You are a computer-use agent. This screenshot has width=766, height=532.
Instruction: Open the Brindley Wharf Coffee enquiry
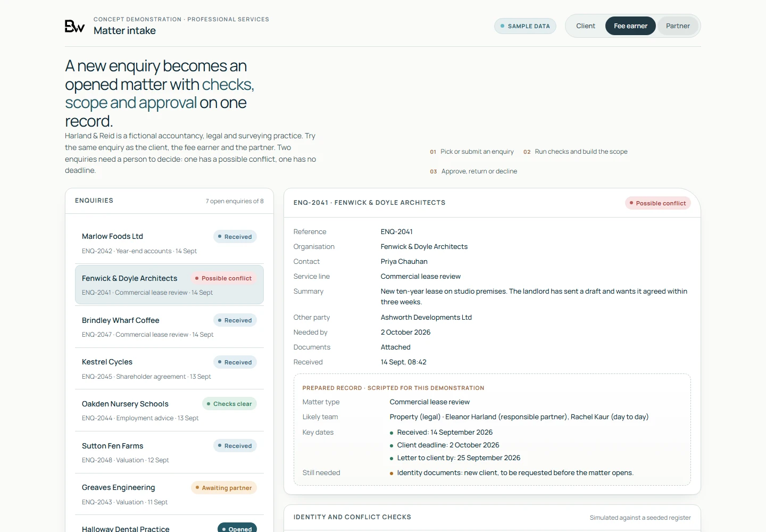169,327
